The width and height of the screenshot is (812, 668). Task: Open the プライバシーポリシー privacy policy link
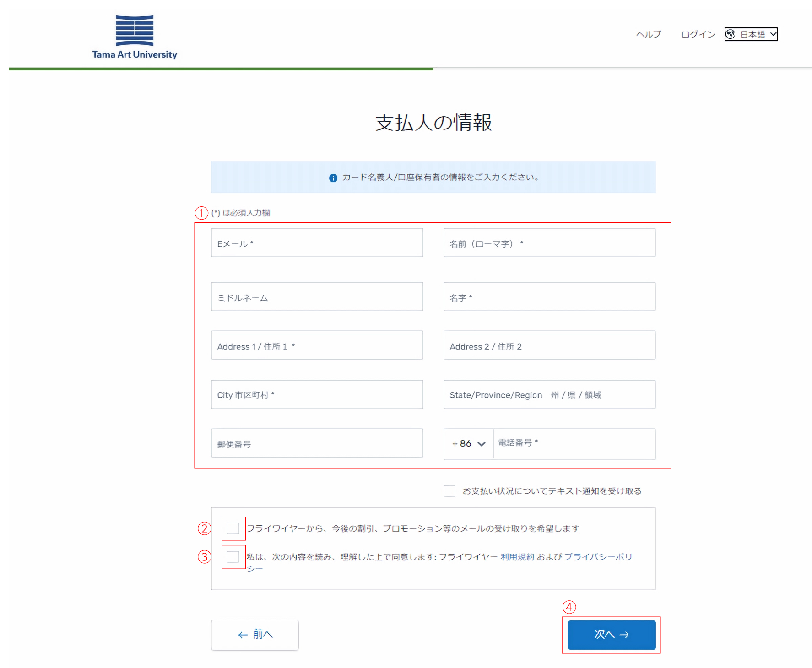tap(598, 557)
